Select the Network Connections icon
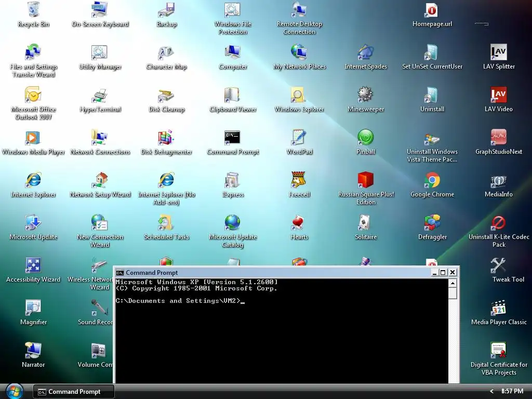This screenshot has width=532, height=399. point(100,137)
